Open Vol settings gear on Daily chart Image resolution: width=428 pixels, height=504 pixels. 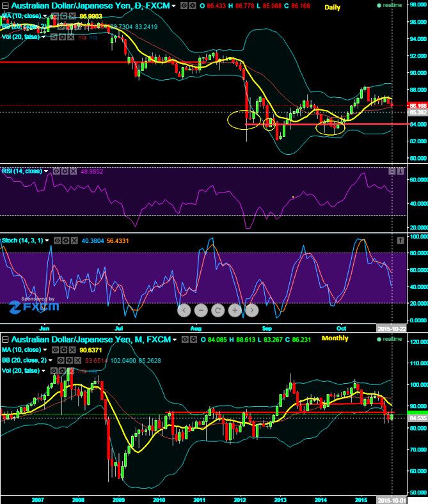63,37
